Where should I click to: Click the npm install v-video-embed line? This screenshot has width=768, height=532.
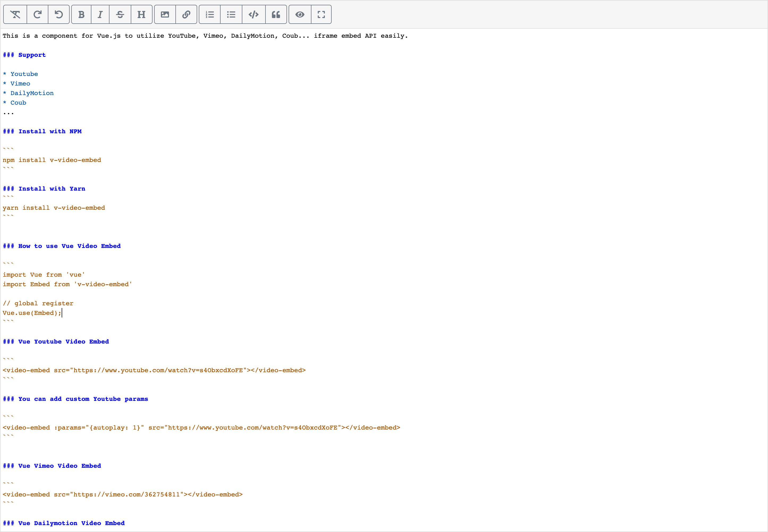[52, 160]
